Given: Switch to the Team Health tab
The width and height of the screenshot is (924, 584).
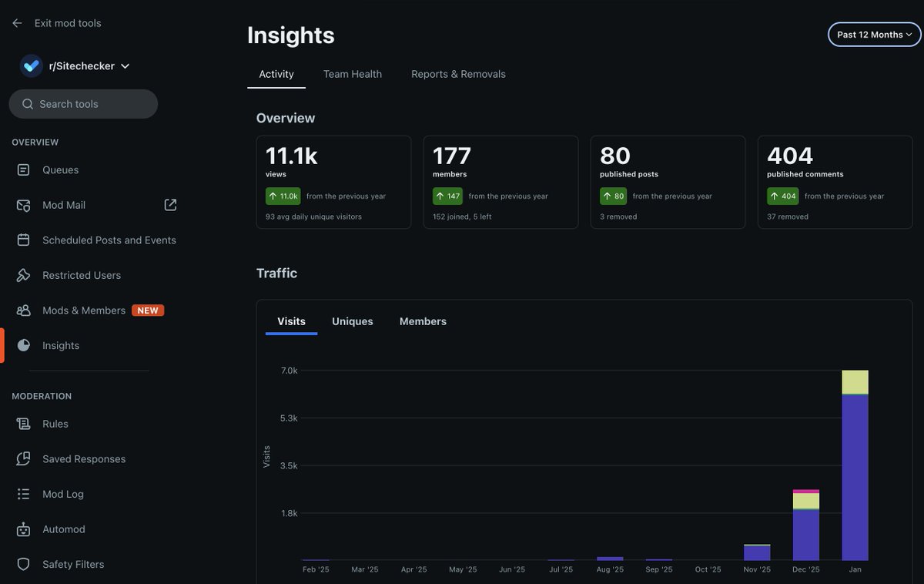Looking at the screenshot, I should click(353, 73).
